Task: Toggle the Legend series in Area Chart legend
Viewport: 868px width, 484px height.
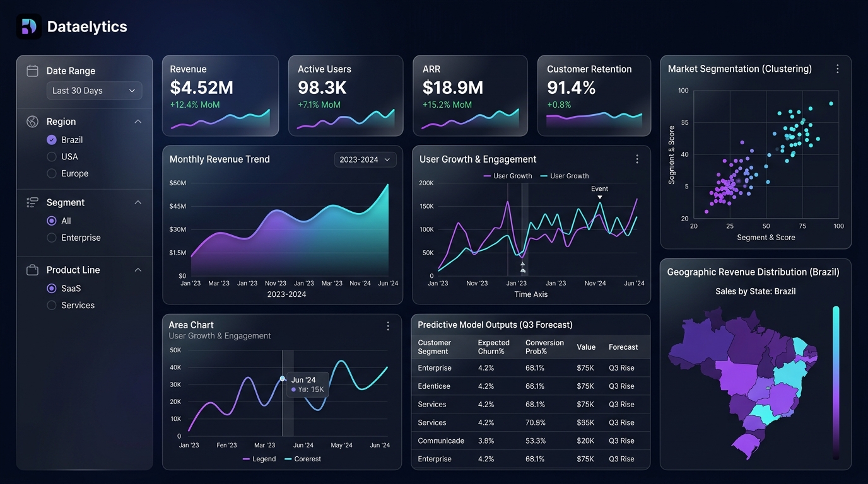Action: click(259, 459)
